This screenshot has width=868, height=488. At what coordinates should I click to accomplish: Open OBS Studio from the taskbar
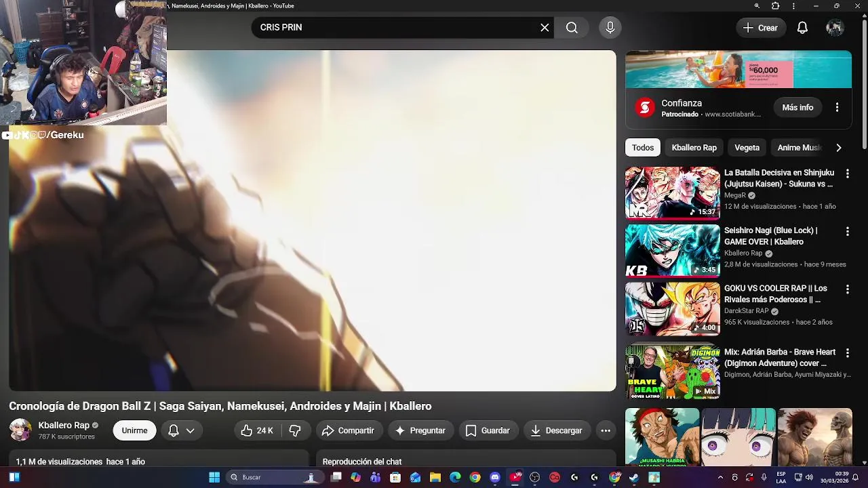(535, 477)
